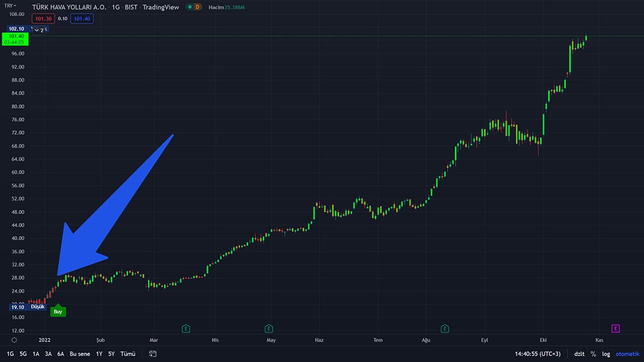The image size is (644, 362).
Task: Toggle otomatik auto scale
Action: [x=627, y=353]
